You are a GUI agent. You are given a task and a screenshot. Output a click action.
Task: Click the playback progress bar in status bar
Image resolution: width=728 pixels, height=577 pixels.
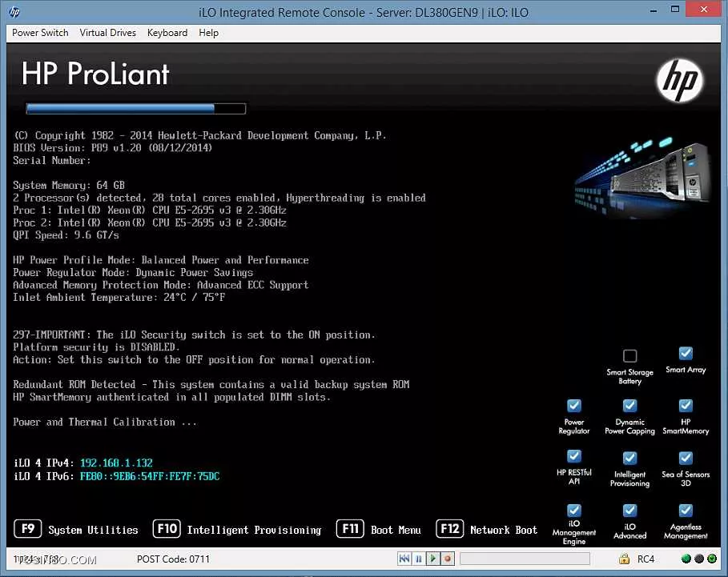click(525, 559)
